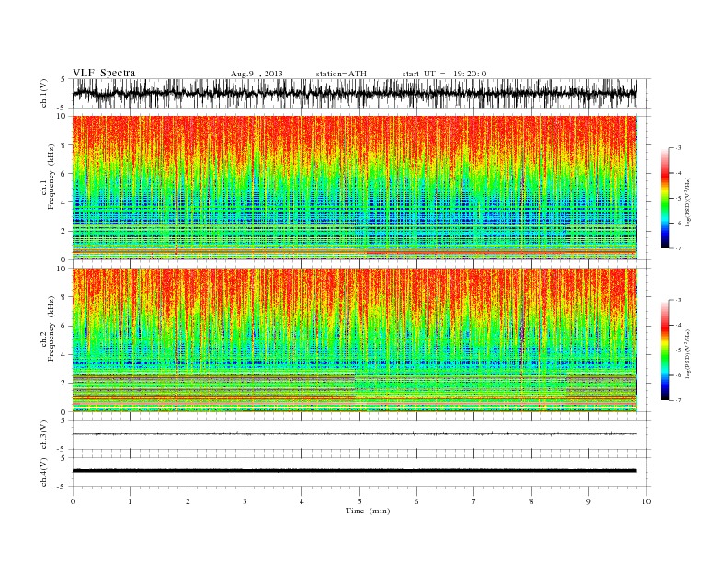The image size is (728, 563).
Task: Click time axis tick label '3'
Action: pos(245,501)
